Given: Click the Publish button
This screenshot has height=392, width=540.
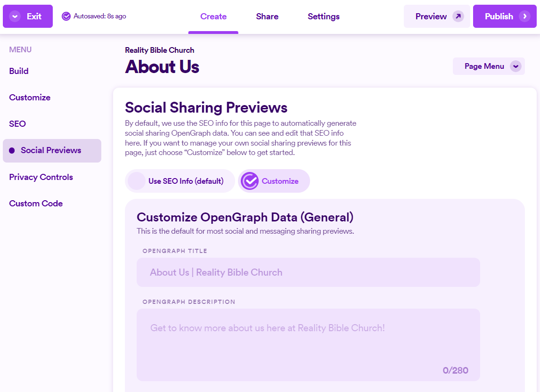Looking at the screenshot, I should coord(505,16).
